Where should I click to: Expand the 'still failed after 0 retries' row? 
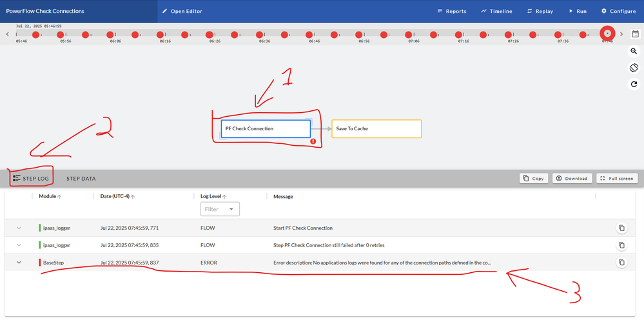click(x=19, y=245)
